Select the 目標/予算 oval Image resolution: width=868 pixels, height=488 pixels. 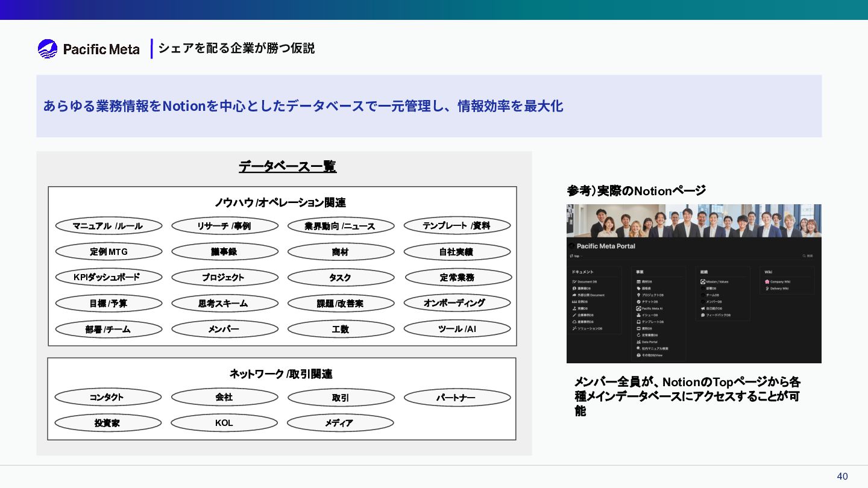tap(108, 303)
